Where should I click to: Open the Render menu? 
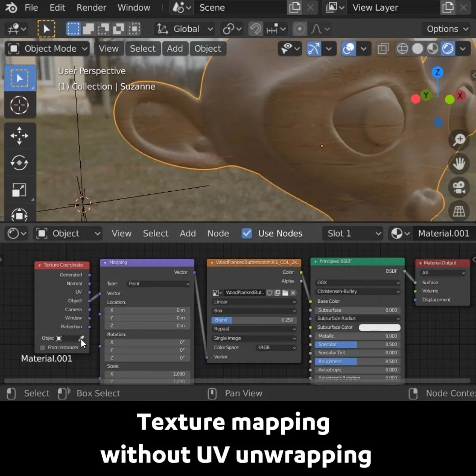tap(91, 7)
